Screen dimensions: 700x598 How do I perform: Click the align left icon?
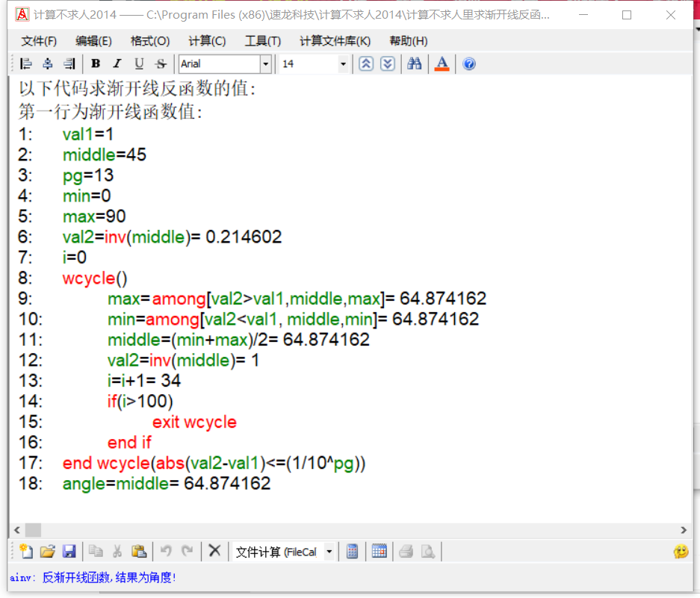[x=26, y=63]
